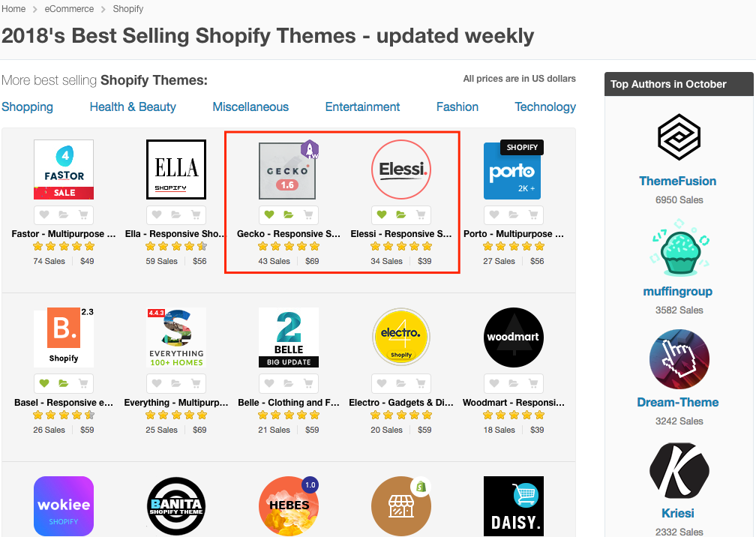Toggle favorite heart on Elessi theme

click(381, 214)
